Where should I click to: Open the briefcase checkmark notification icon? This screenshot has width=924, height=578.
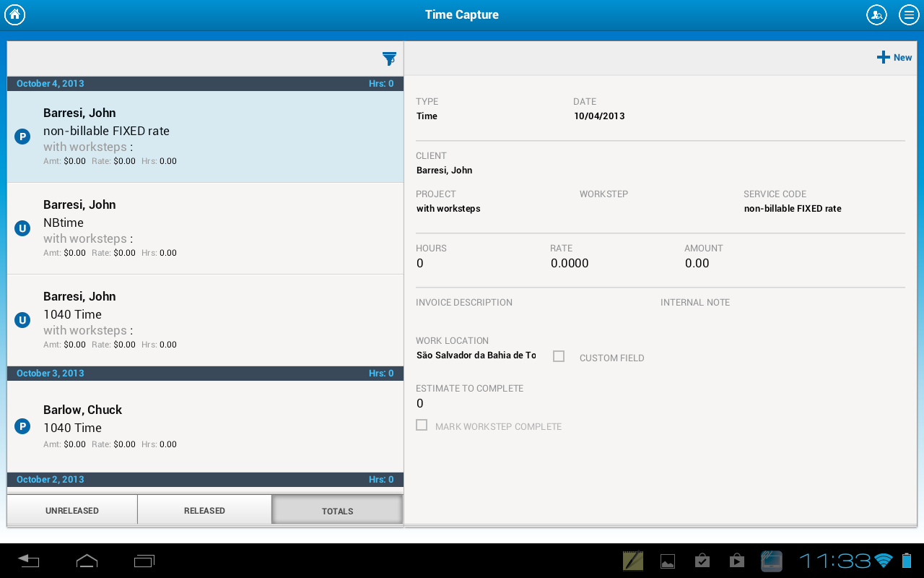click(x=702, y=561)
